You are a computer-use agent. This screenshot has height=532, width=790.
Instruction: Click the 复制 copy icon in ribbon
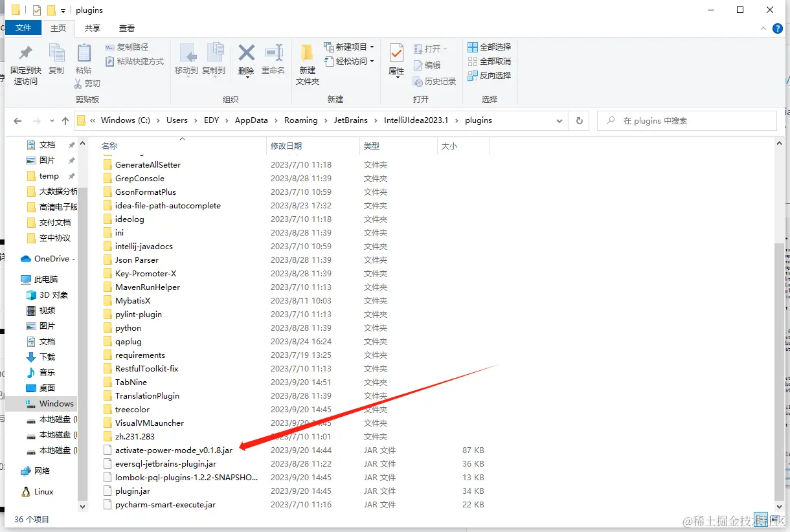tap(56, 53)
